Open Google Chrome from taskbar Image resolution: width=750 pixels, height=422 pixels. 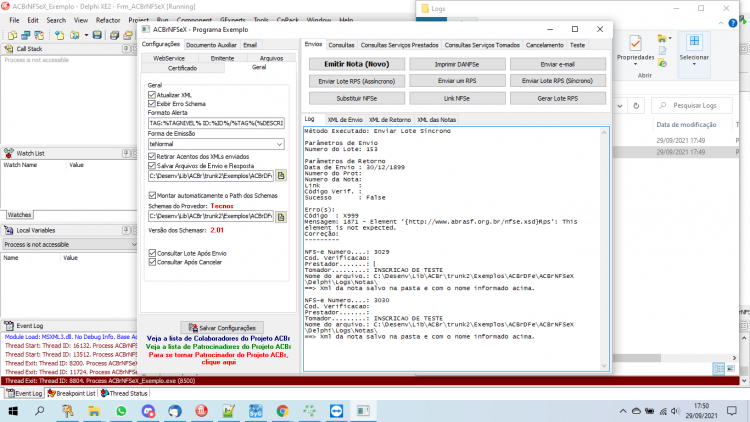point(282,411)
